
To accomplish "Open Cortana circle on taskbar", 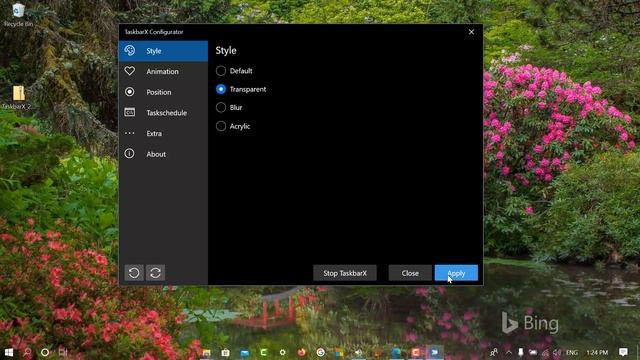I will click(x=45, y=352).
